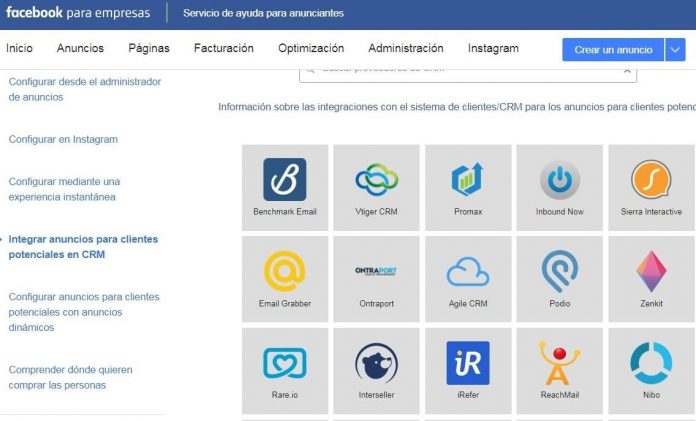
Task: Open the Anuncios menu
Action: point(80,48)
